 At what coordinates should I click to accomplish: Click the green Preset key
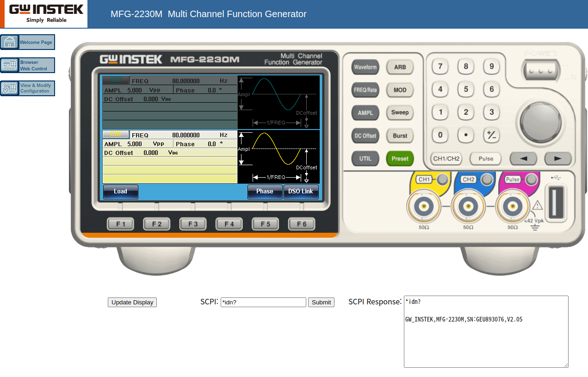point(400,159)
